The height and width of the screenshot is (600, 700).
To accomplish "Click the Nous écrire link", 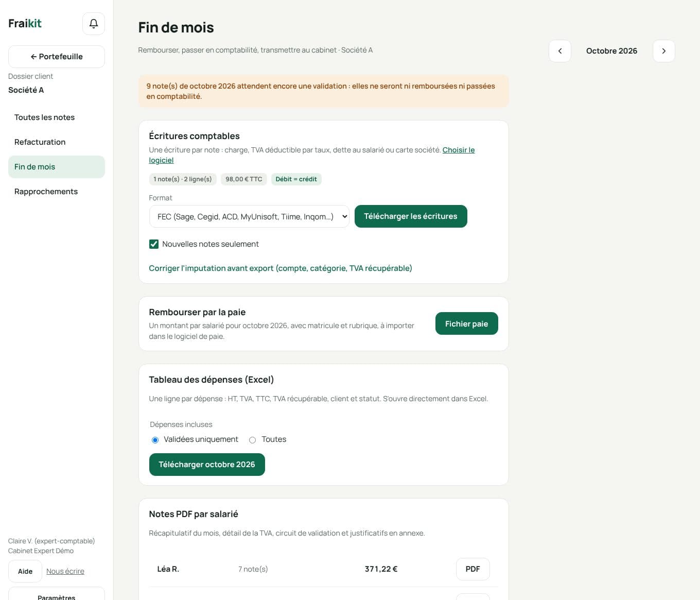I will pyautogui.click(x=65, y=571).
